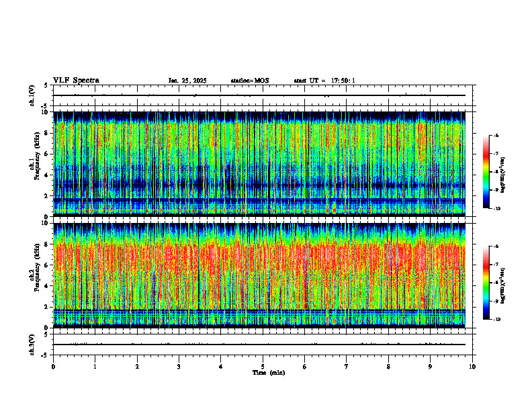
Task: Click the ch.1 colorbar "-6" tick label
Action: [496, 135]
